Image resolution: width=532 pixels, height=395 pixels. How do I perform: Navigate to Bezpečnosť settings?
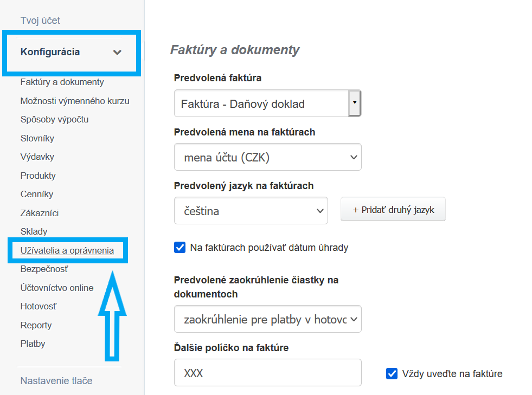pos(44,269)
